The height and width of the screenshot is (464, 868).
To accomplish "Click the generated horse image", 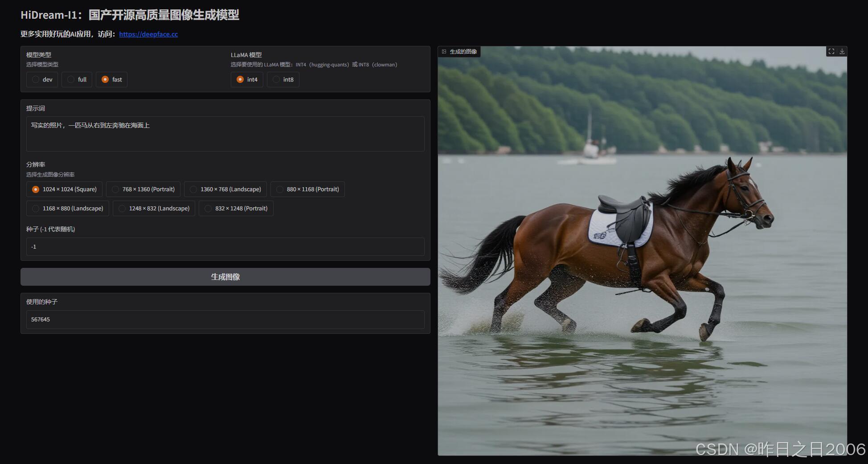I will (642, 251).
